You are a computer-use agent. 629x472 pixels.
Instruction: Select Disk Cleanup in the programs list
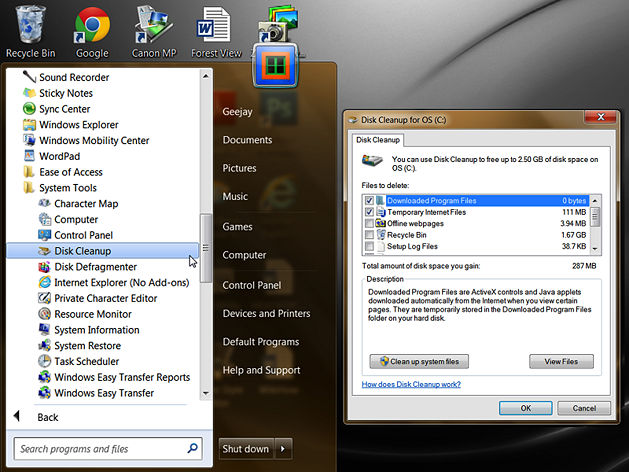click(82, 251)
